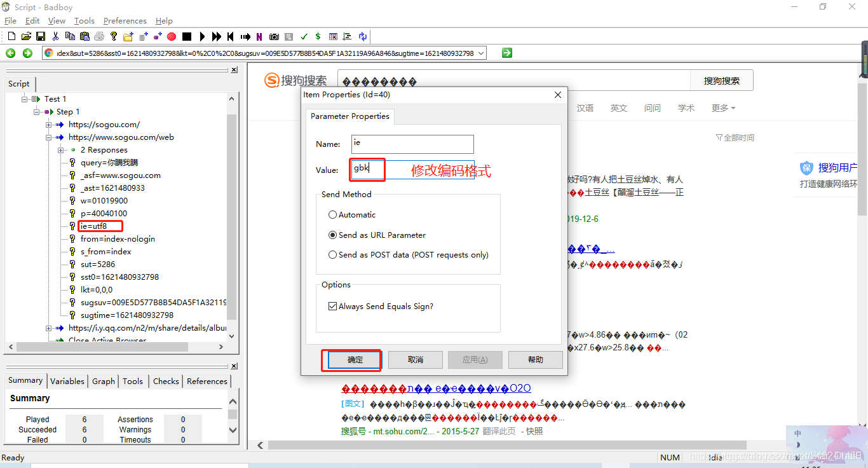
Task: Click the Save floppy disk icon
Action: (41, 37)
